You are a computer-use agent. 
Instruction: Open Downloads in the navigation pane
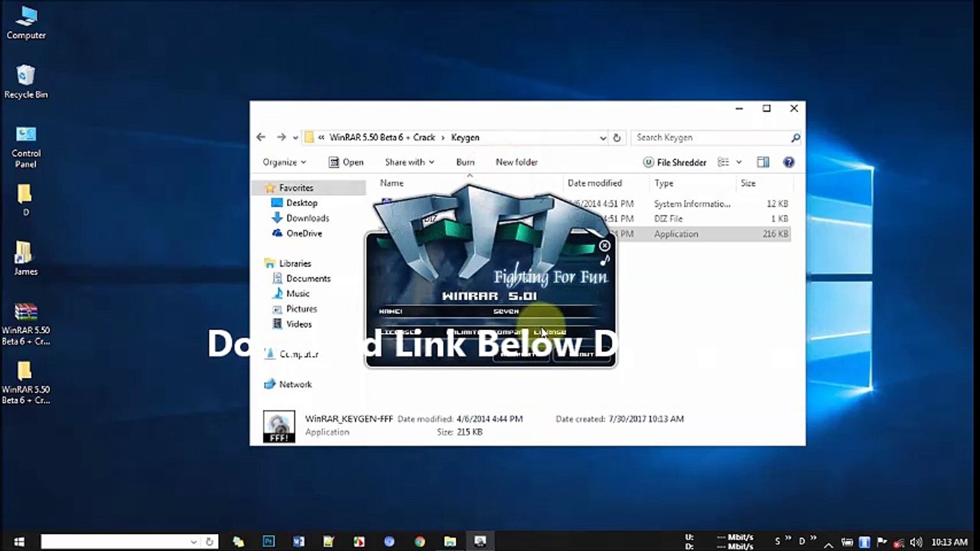coord(300,218)
